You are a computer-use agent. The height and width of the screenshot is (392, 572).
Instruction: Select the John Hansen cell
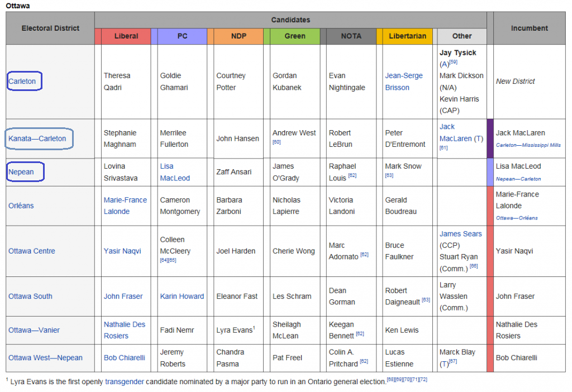pyautogui.click(x=239, y=138)
